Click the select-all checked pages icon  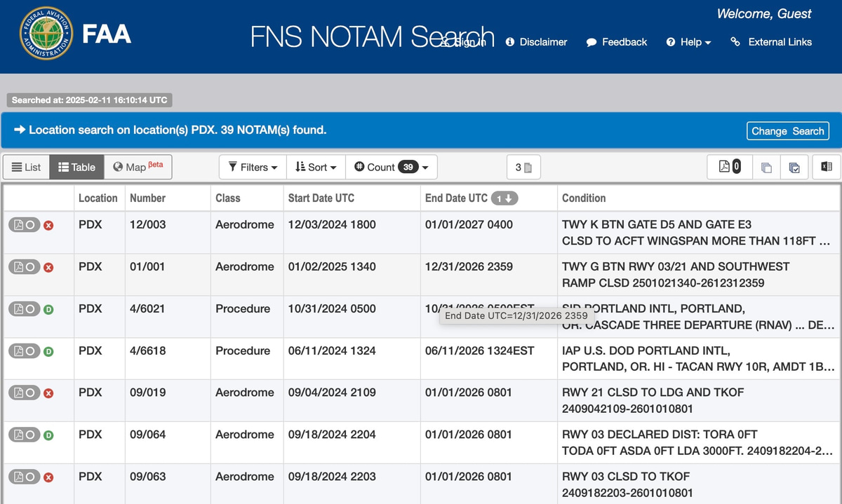click(x=794, y=167)
